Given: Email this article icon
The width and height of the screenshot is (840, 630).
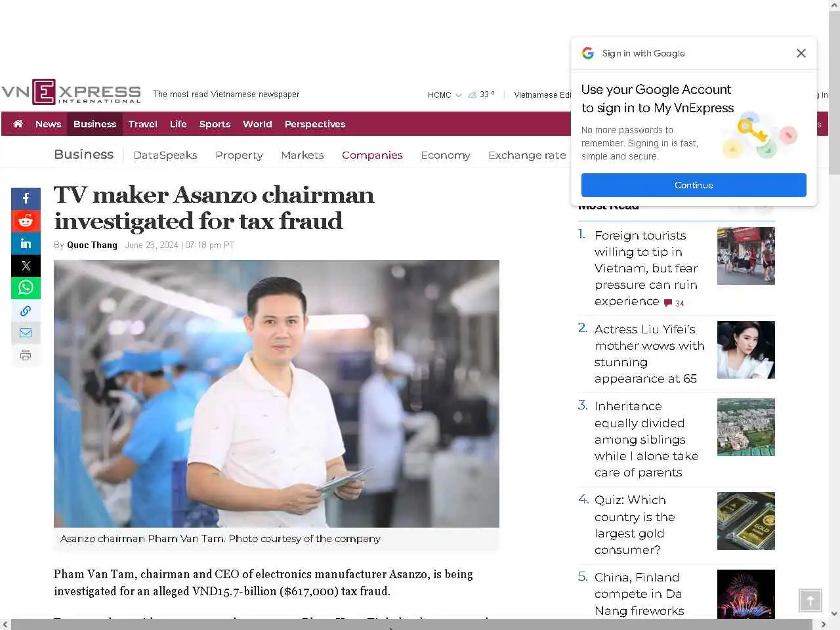Looking at the screenshot, I should 26,333.
